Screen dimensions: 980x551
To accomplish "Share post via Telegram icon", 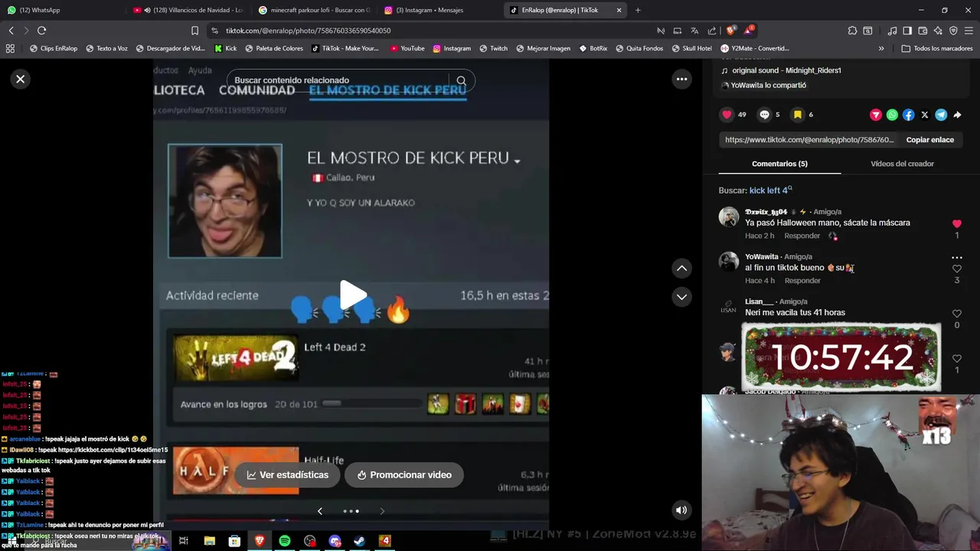I will click(x=941, y=115).
